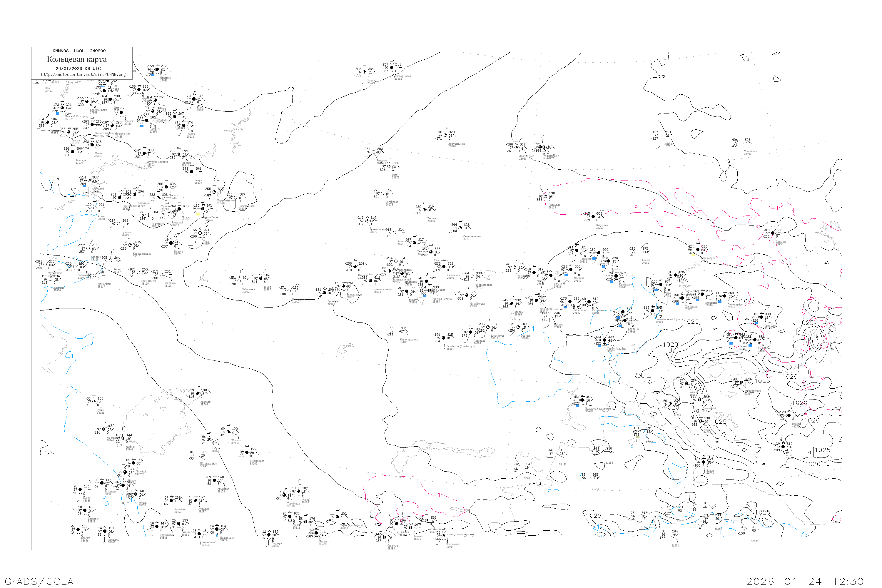
Task: Click the GrADS/COLA label at bottom left
Action: pyautogui.click(x=39, y=581)
